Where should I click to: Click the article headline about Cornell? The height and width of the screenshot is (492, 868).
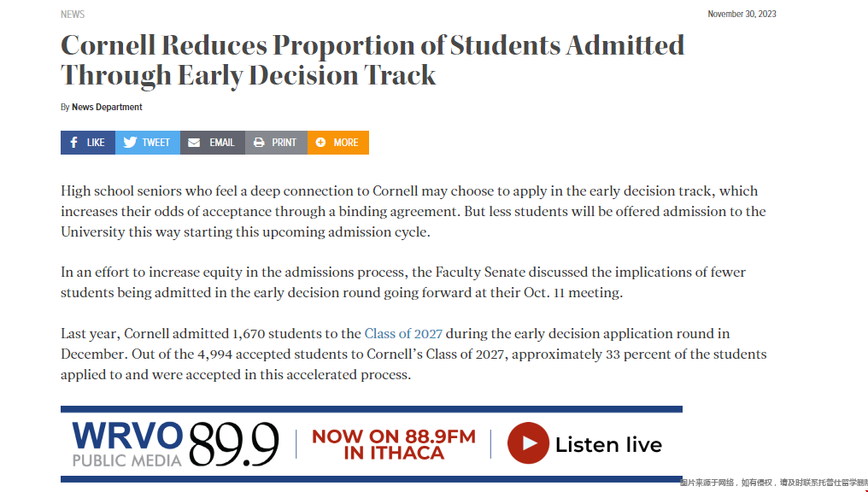(372, 60)
